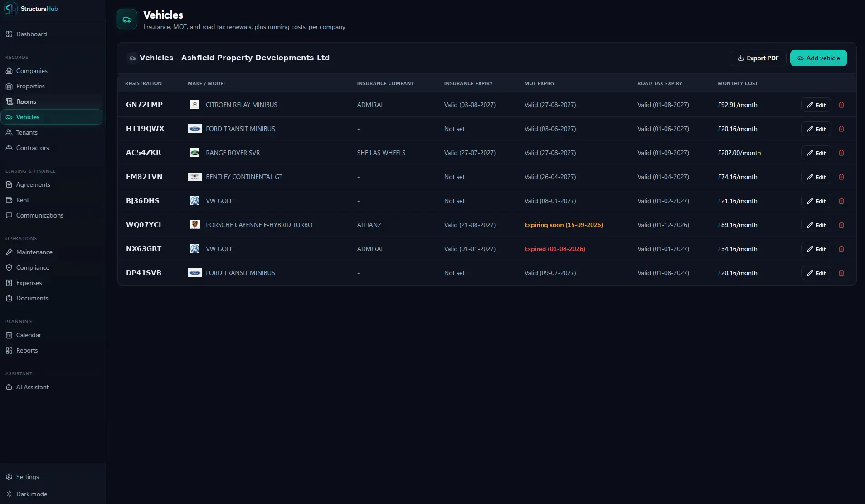Edit the GN72LMP Citroen Relay
Viewport: 865px width, 504px height.
(x=816, y=105)
